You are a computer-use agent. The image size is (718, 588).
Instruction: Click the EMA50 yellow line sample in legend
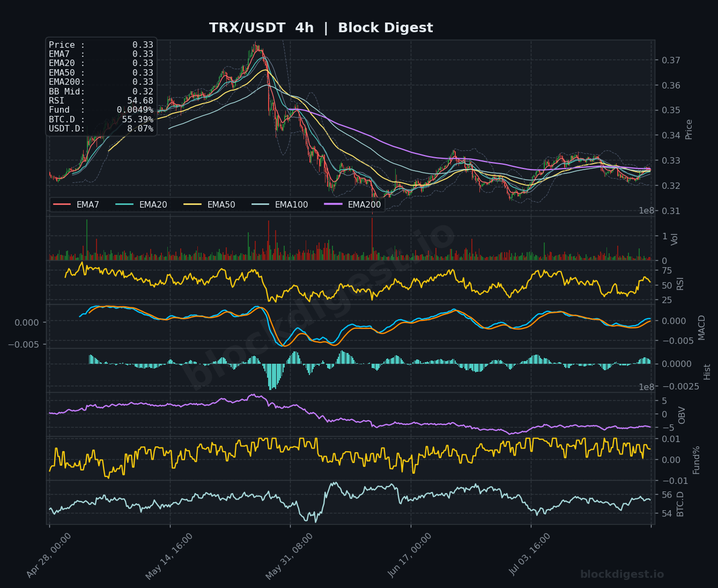click(193, 204)
